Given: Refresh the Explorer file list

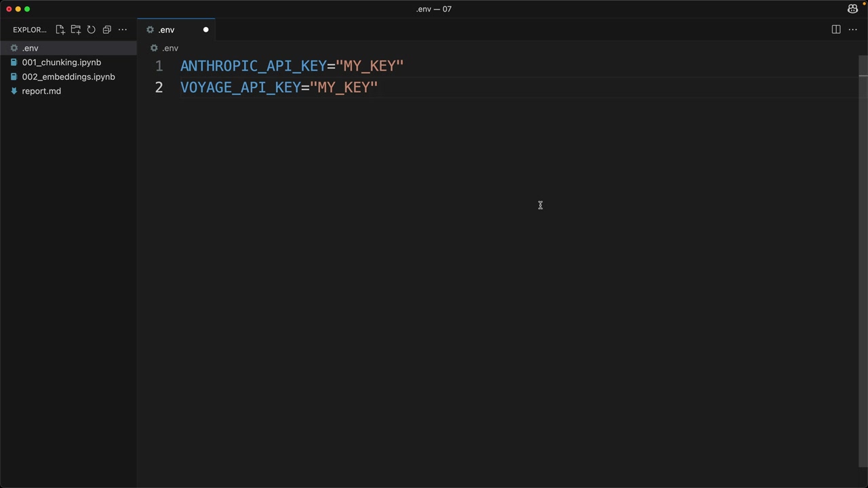Looking at the screenshot, I should [92, 30].
